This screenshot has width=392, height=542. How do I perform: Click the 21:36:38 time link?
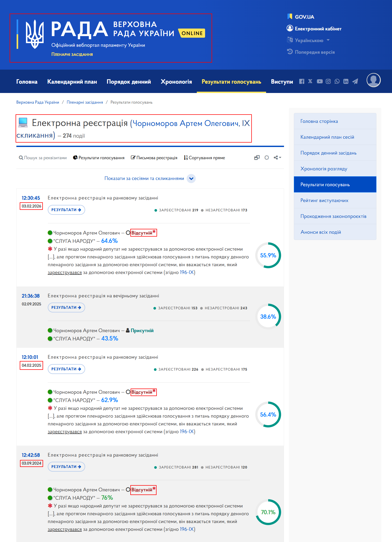tap(31, 296)
